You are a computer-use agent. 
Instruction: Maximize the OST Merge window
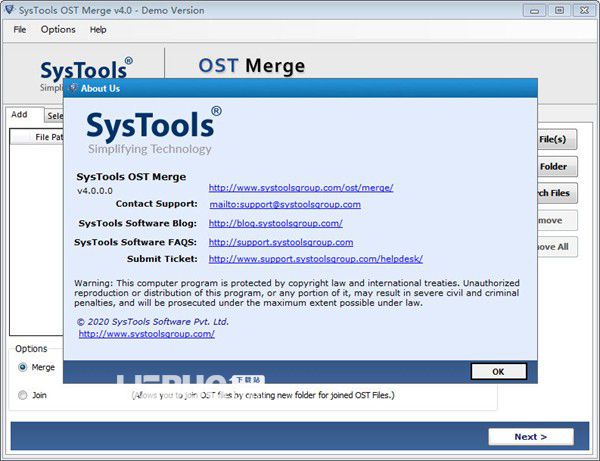click(x=559, y=10)
